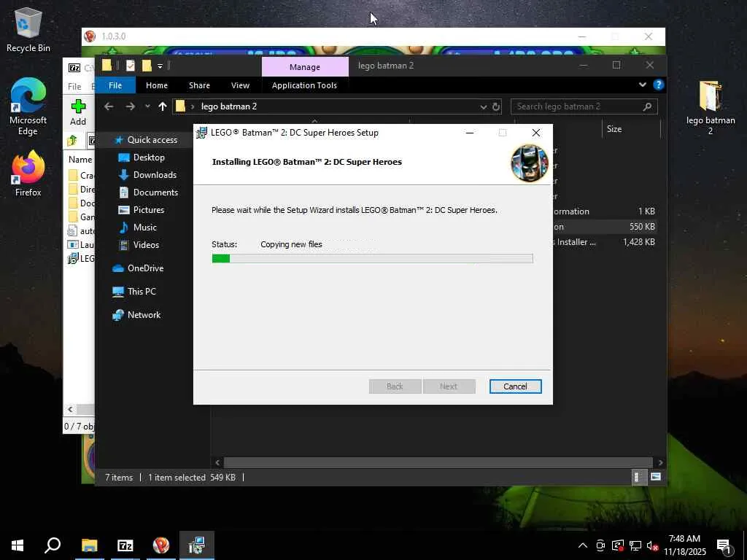This screenshot has height=560, width=747.
Task: Click the up-folder icon in 7-Zip window
Action: 72,141
